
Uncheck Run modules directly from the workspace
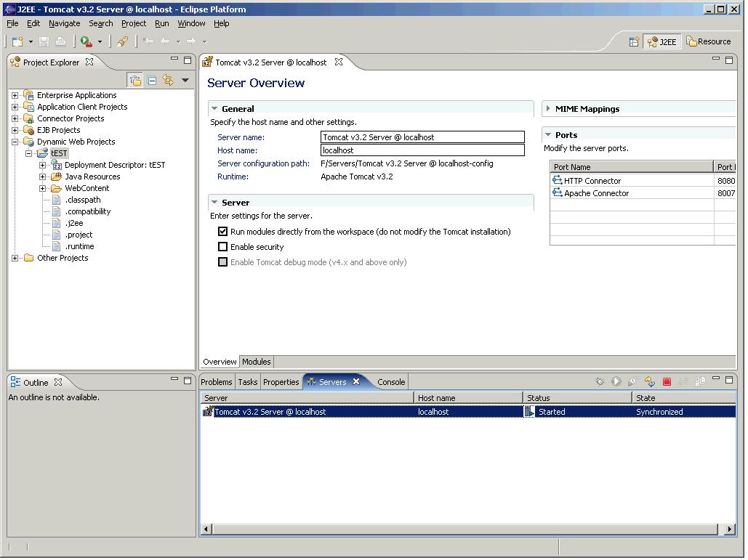point(223,232)
